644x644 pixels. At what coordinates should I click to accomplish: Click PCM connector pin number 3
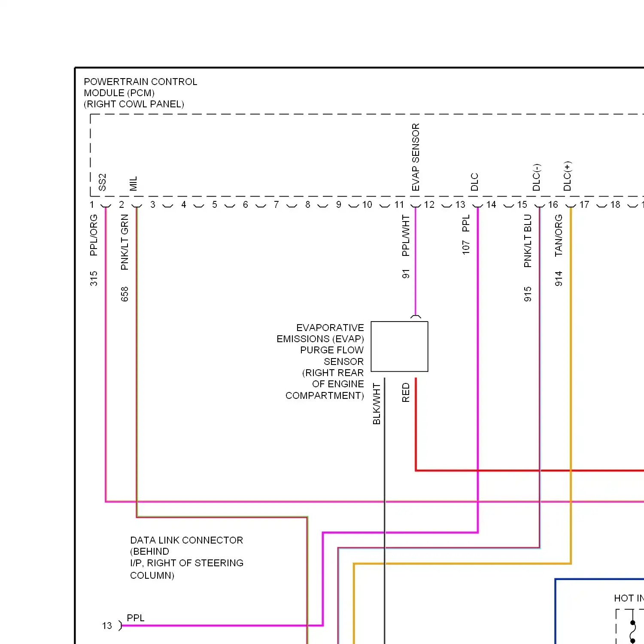coord(153,205)
